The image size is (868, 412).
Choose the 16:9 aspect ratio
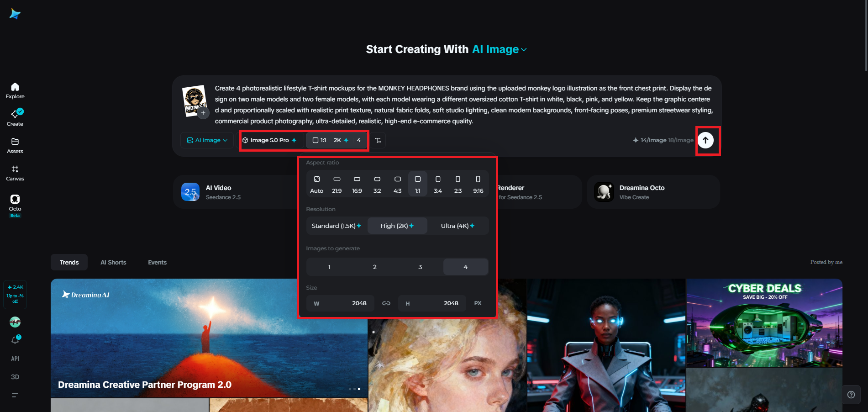(357, 184)
